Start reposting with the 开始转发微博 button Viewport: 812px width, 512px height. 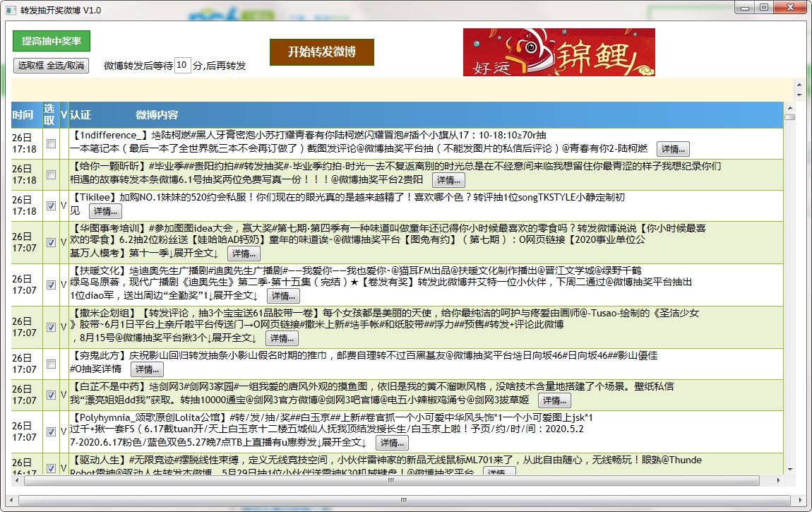321,52
